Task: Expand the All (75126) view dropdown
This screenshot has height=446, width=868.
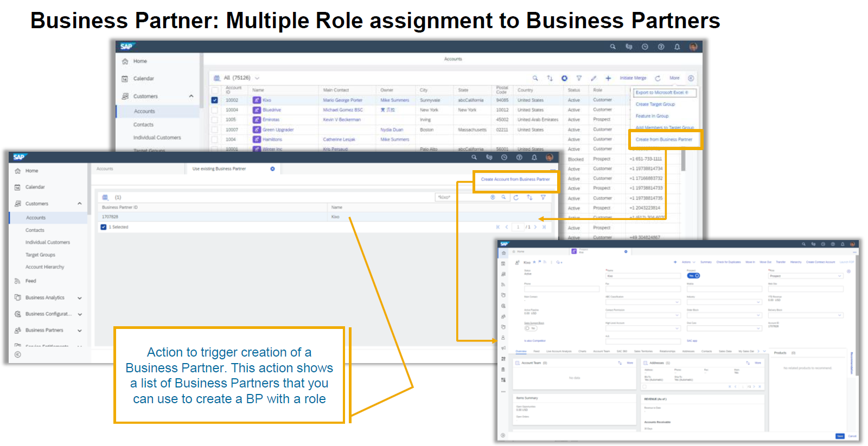Action: coord(257,78)
